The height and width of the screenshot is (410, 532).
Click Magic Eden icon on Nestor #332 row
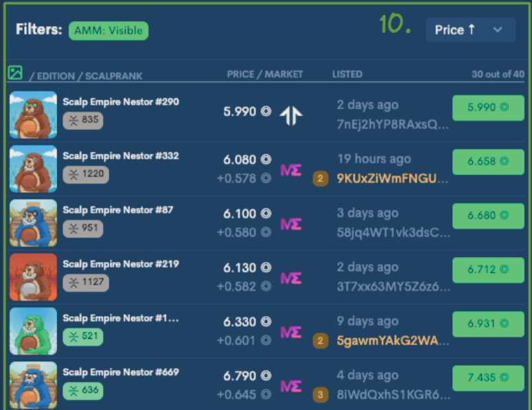(x=291, y=170)
